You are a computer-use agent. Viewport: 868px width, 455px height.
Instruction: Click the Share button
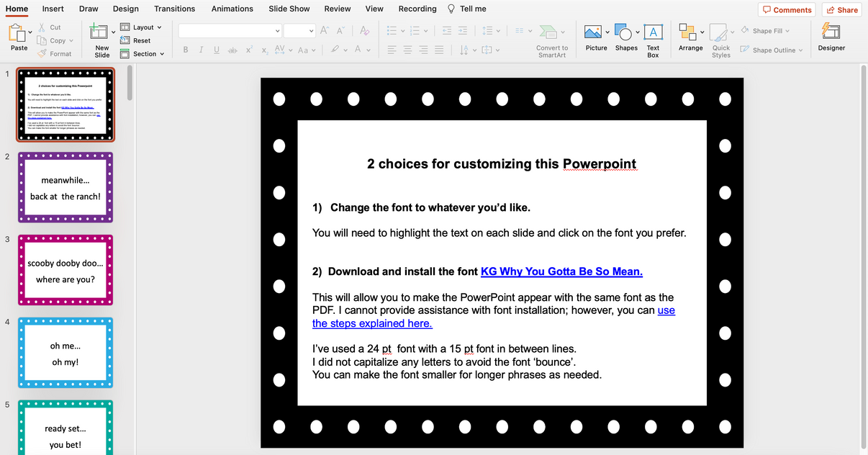click(x=841, y=9)
